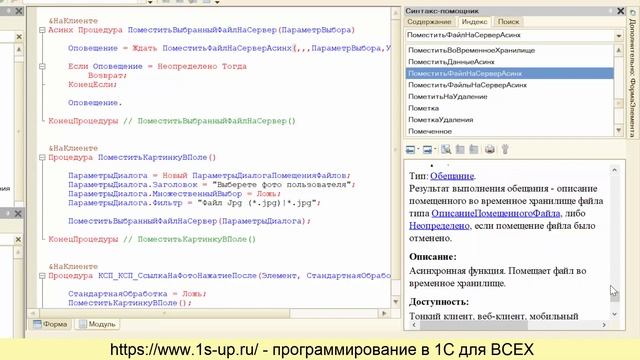Close the Синтакс-помощник panel

tap(620, 11)
